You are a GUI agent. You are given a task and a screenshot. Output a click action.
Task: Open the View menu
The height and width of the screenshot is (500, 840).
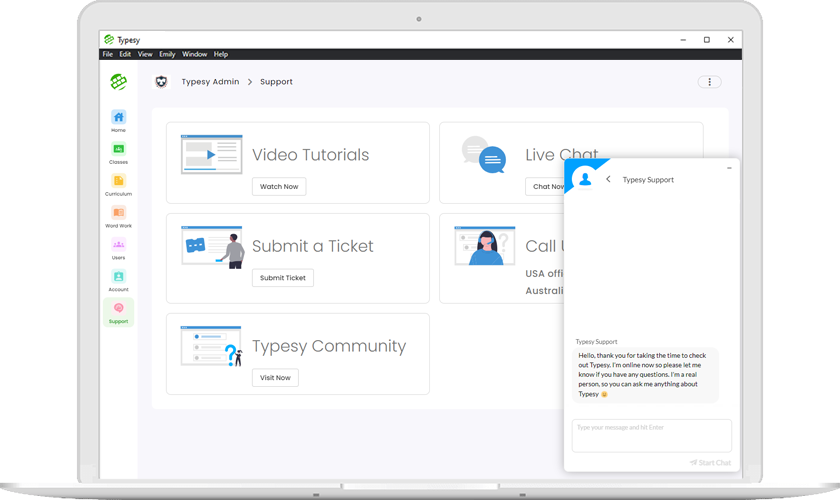145,54
